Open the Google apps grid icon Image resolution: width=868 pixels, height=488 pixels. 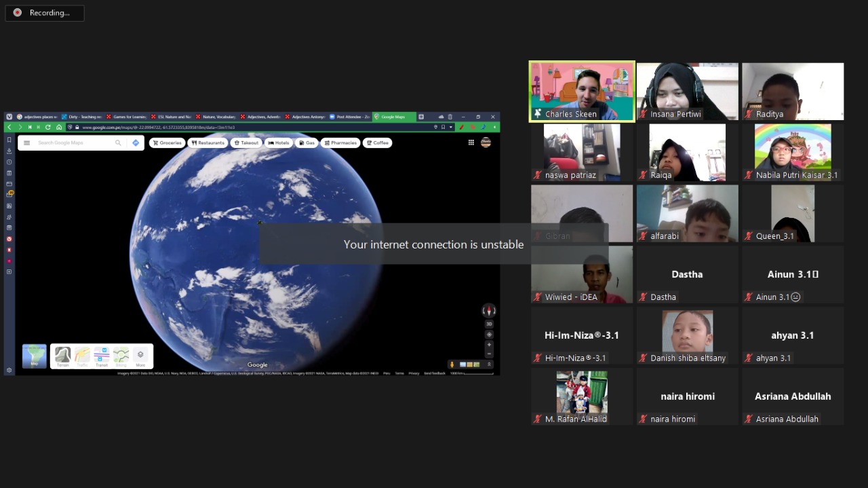coord(471,143)
